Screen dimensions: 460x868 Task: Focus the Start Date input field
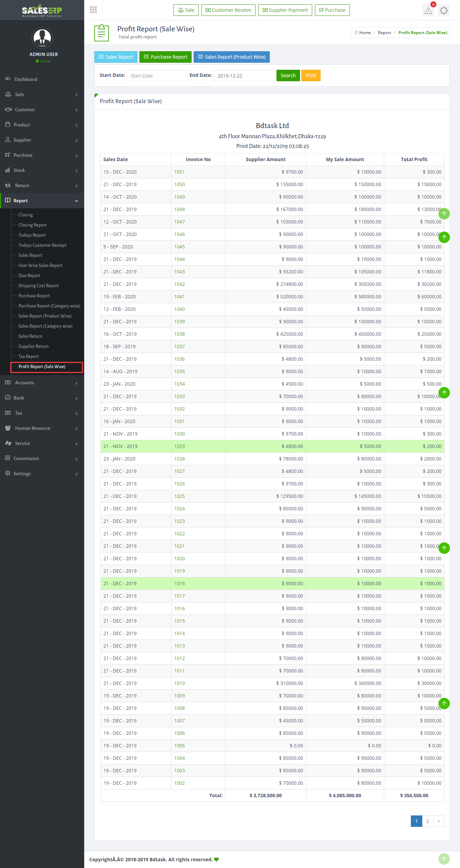[x=157, y=76]
